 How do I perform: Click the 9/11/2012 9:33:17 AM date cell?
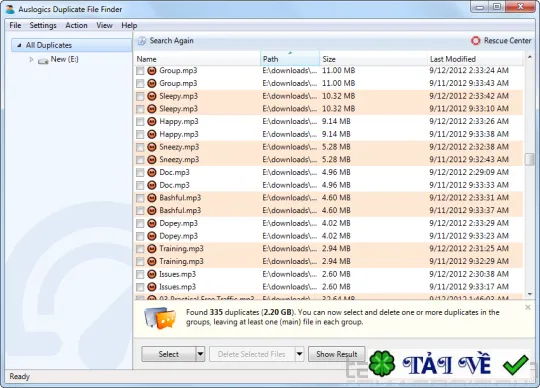coord(469,287)
